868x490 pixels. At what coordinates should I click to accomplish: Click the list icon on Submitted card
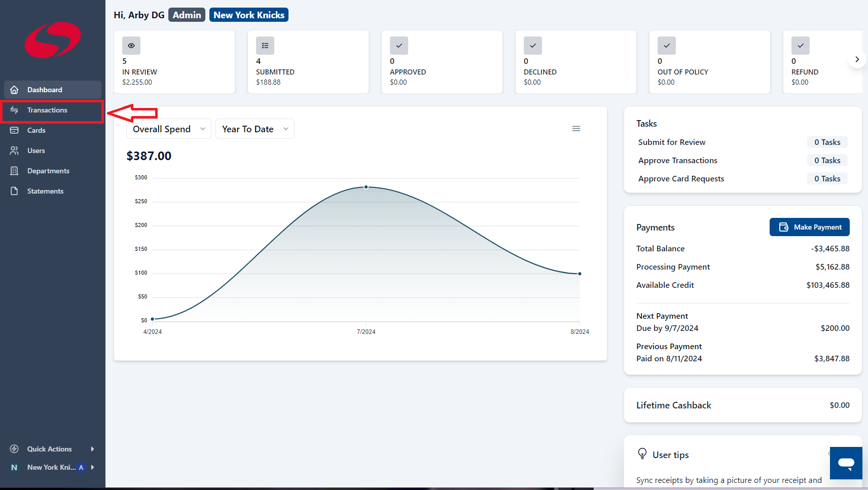[265, 46]
